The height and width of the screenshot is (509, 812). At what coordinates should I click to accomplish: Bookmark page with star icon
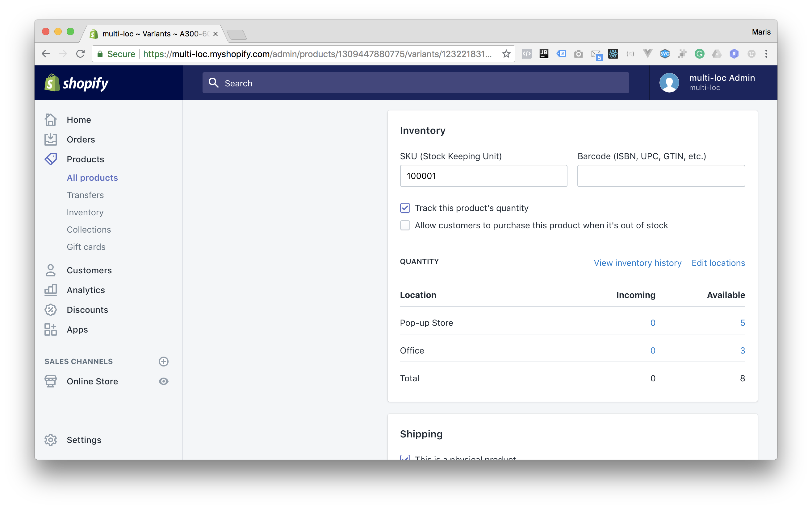click(506, 54)
